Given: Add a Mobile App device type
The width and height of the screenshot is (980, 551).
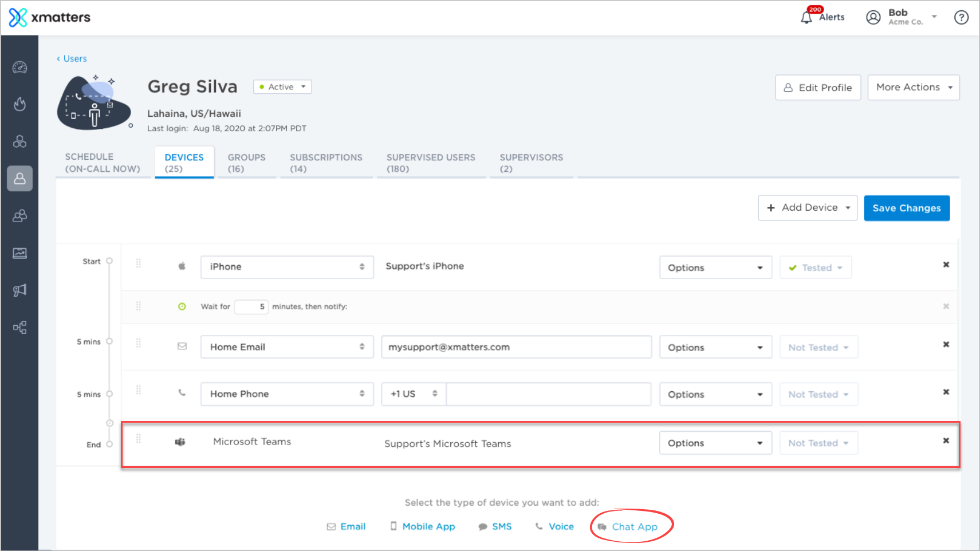Looking at the screenshot, I should tap(422, 526).
